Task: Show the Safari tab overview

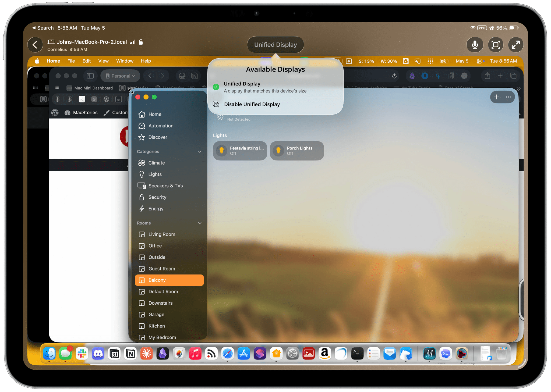Action: [513, 76]
